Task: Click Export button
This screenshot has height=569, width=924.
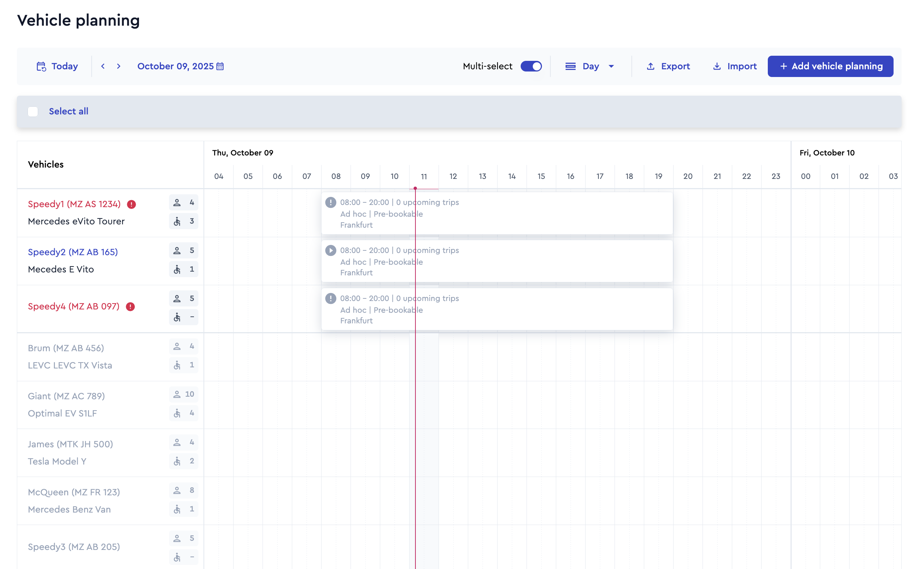Action: (668, 67)
